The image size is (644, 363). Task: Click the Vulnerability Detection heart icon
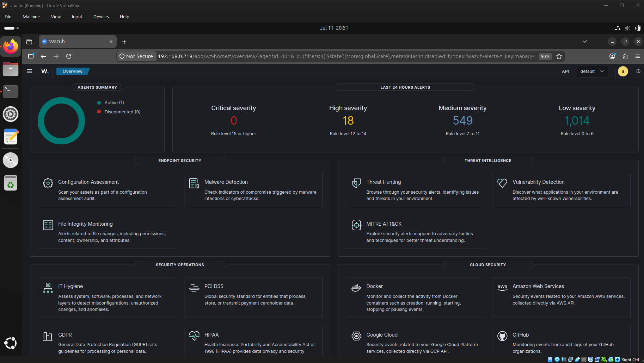pos(502,183)
